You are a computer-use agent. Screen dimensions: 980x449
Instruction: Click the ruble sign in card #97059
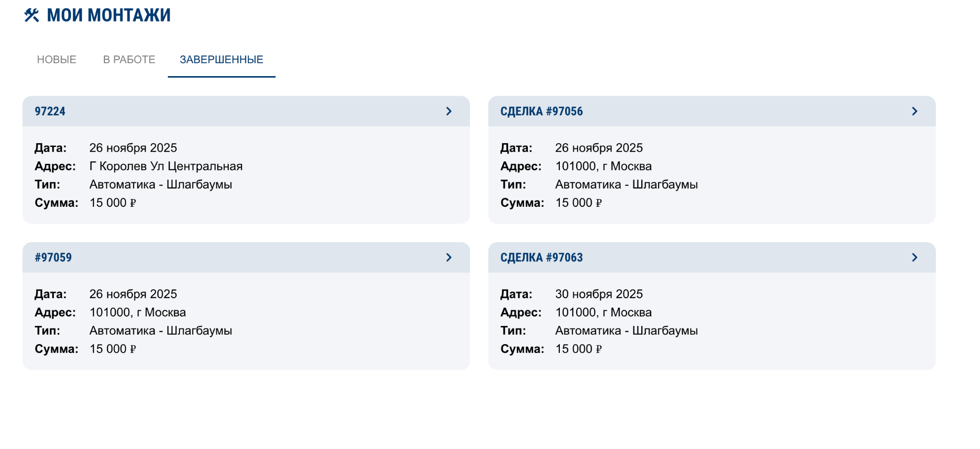tap(133, 349)
